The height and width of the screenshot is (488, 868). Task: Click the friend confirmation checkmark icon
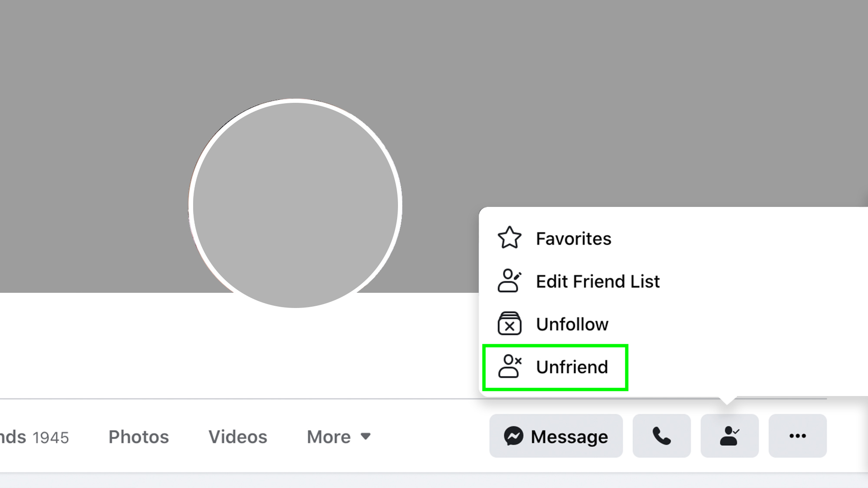pyautogui.click(x=730, y=436)
